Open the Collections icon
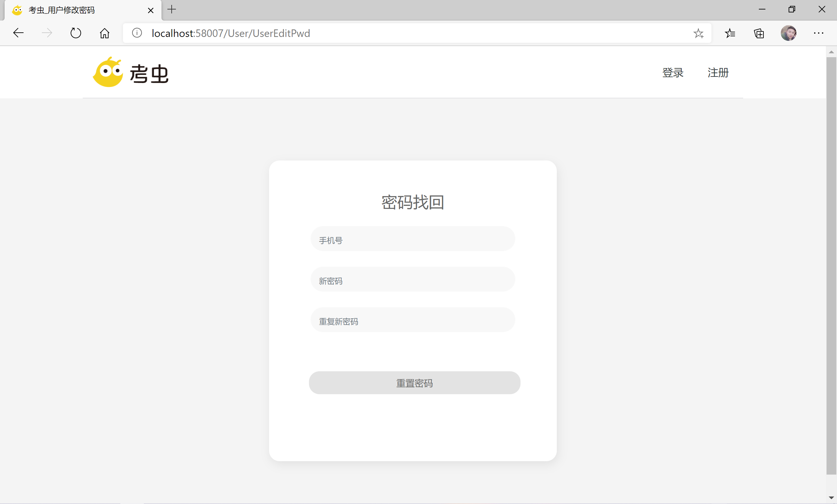Image resolution: width=837 pixels, height=504 pixels. pyautogui.click(x=759, y=33)
